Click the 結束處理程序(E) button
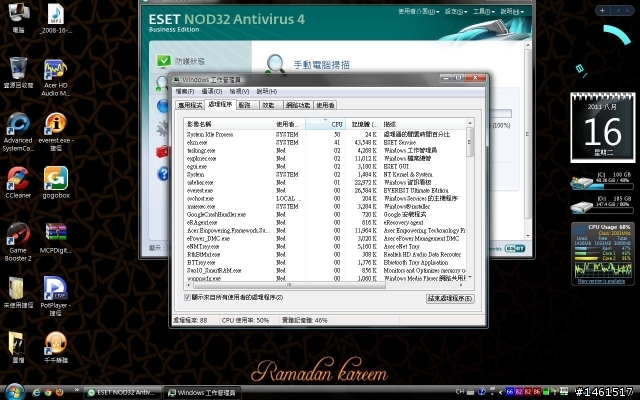Viewport: 640px width, 400px height. point(450,298)
